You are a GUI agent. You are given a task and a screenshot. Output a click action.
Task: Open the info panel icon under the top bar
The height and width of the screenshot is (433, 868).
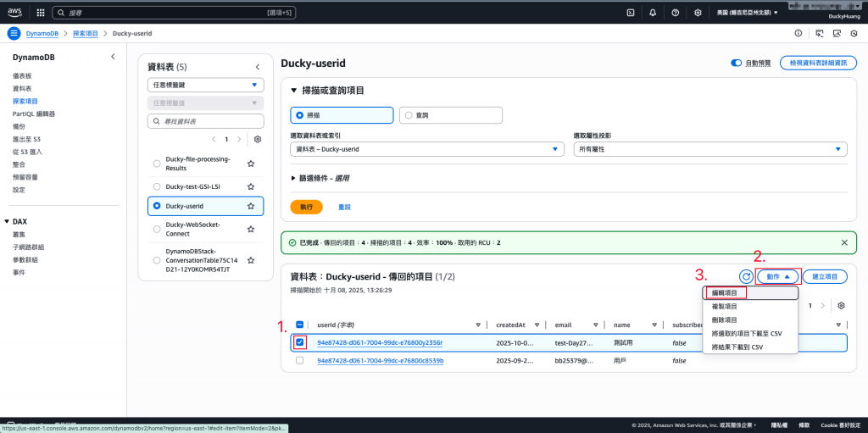798,33
